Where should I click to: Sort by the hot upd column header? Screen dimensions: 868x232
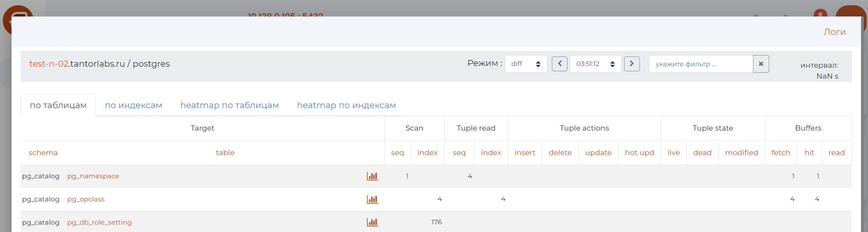coord(640,153)
